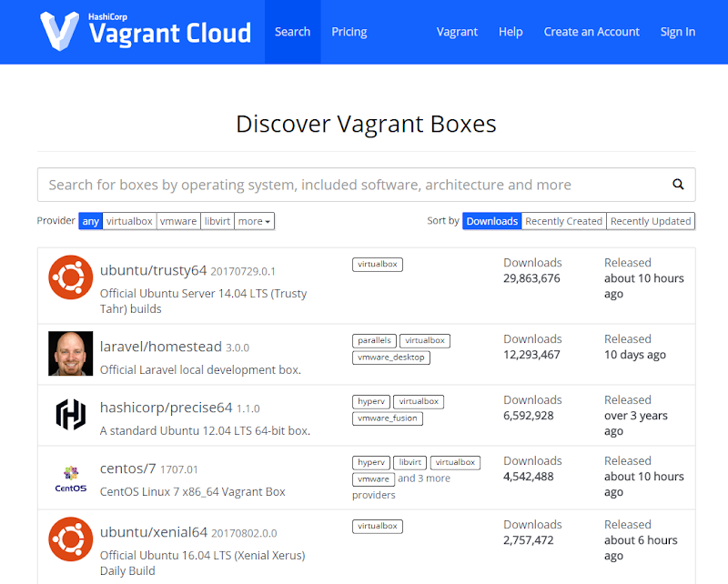
Task: Click the Laravel homestead avatar image
Action: pos(70,354)
